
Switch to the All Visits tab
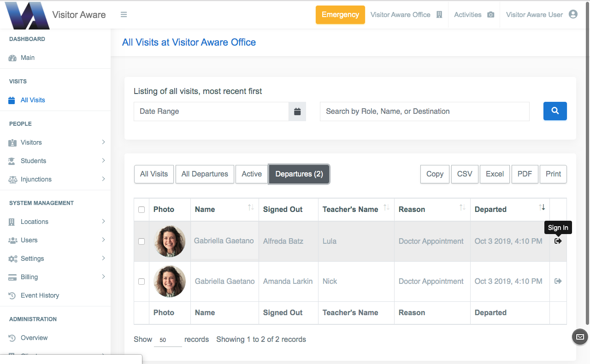click(x=154, y=174)
